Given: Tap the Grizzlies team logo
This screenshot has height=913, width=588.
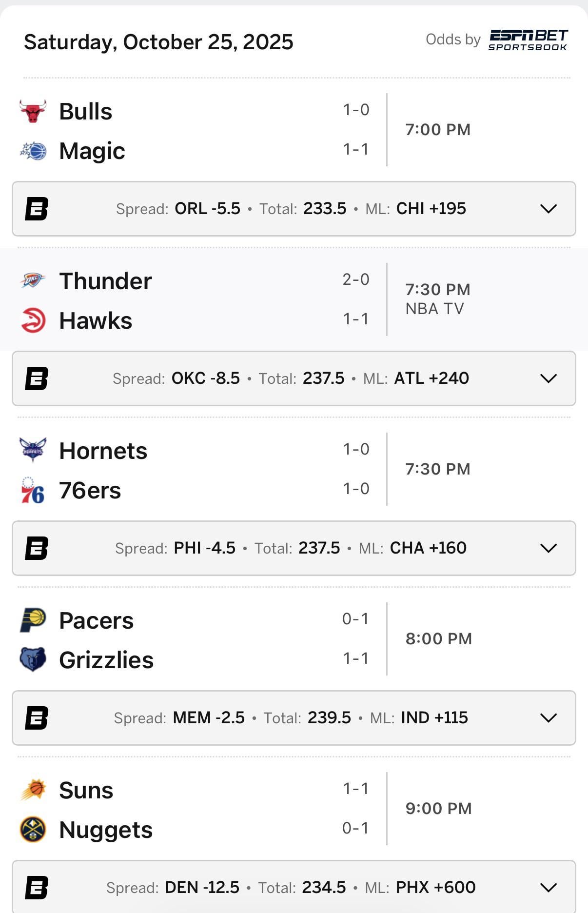Looking at the screenshot, I should [x=33, y=659].
